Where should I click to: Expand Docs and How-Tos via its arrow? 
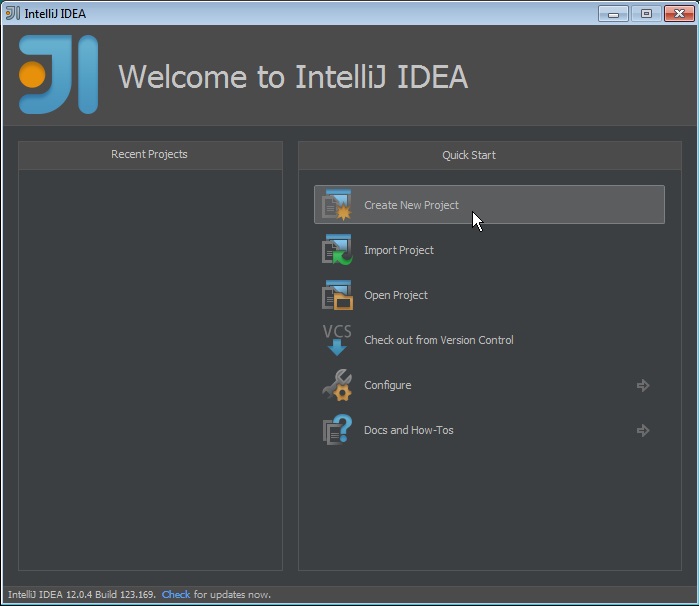click(643, 430)
